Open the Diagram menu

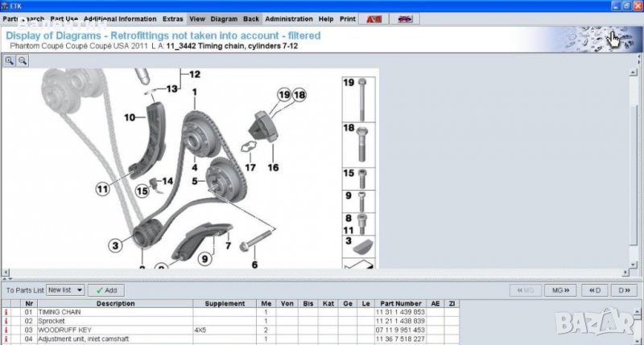point(224,18)
